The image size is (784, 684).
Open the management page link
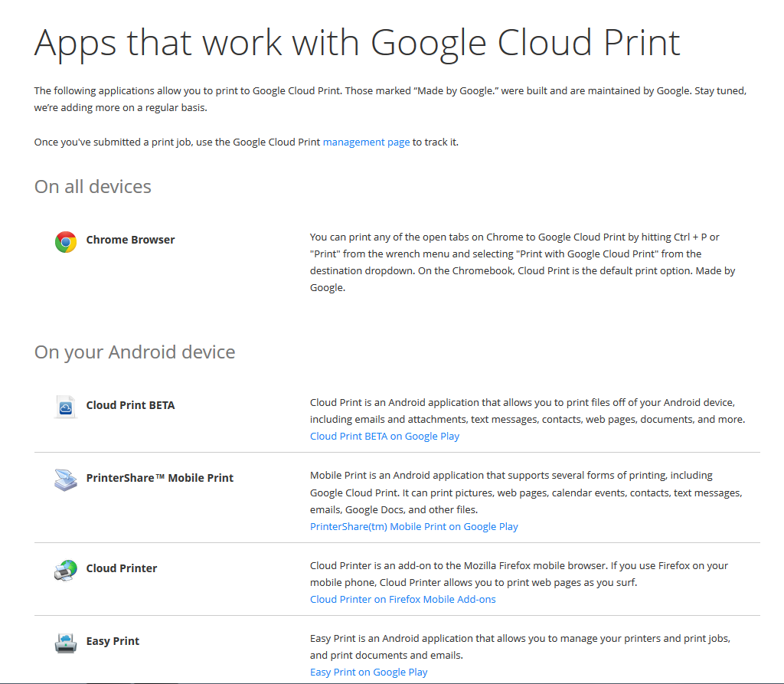click(366, 142)
